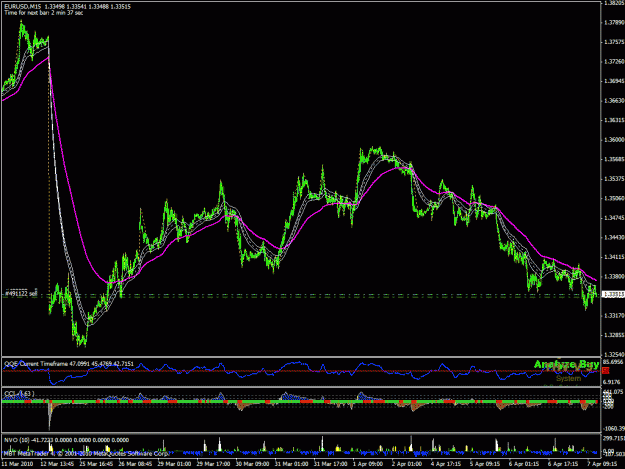Click the 1.37575 price axis label

pos(614,42)
